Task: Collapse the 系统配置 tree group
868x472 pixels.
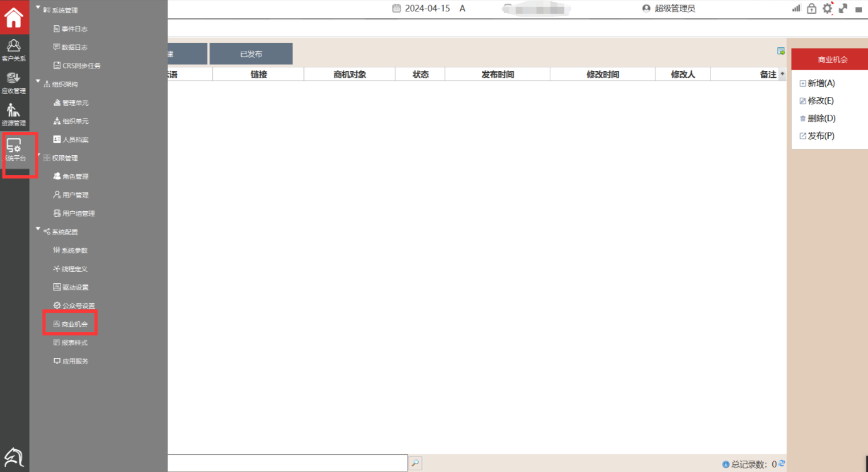Action: point(38,229)
